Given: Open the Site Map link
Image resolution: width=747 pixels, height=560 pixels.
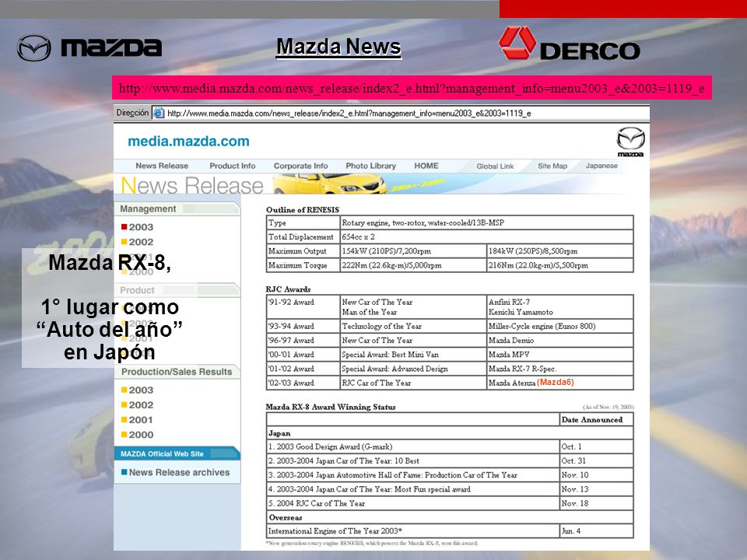Looking at the screenshot, I should click(x=552, y=166).
